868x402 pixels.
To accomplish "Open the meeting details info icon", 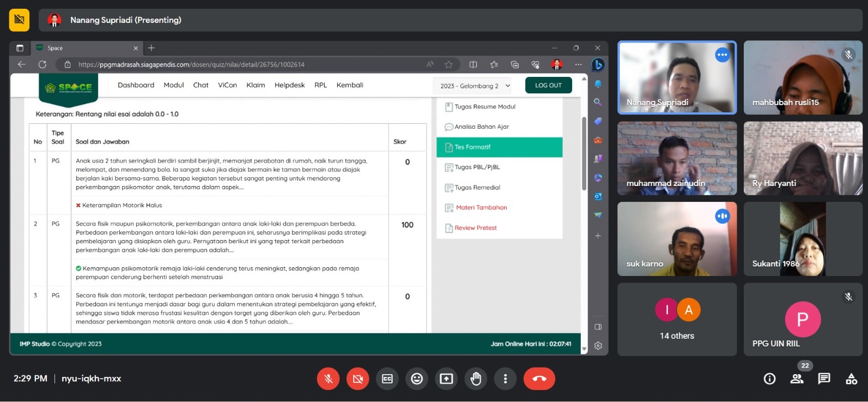I will pos(769,379).
